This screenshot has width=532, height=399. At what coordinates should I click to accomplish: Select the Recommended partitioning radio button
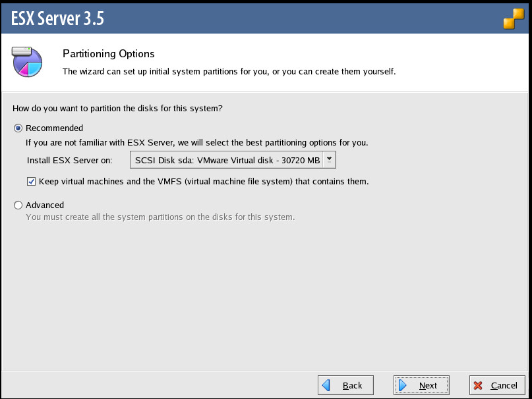click(18, 128)
